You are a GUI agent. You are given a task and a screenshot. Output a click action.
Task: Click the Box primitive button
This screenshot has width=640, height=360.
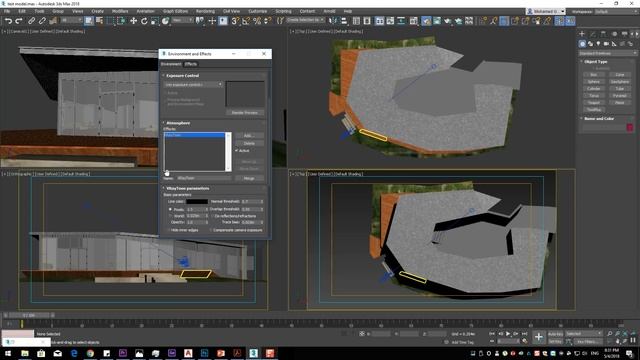tap(594, 75)
